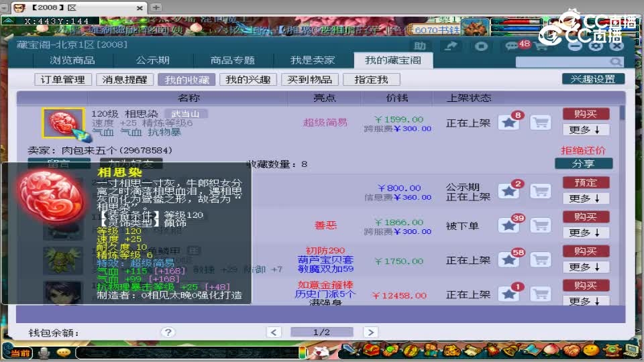Click the treasure chest icon in bottom bar
This screenshot has height=362, width=644.
tap(371, 351)
